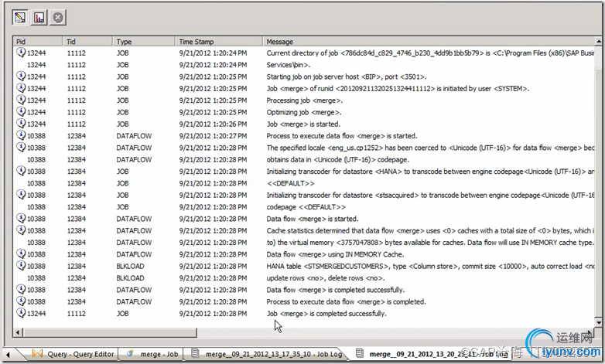The height and width of the screenshot is (364, 605).
Task: Open merge__09_21_2012_13_17_35_10 Job Log tab
Action: 266,354
